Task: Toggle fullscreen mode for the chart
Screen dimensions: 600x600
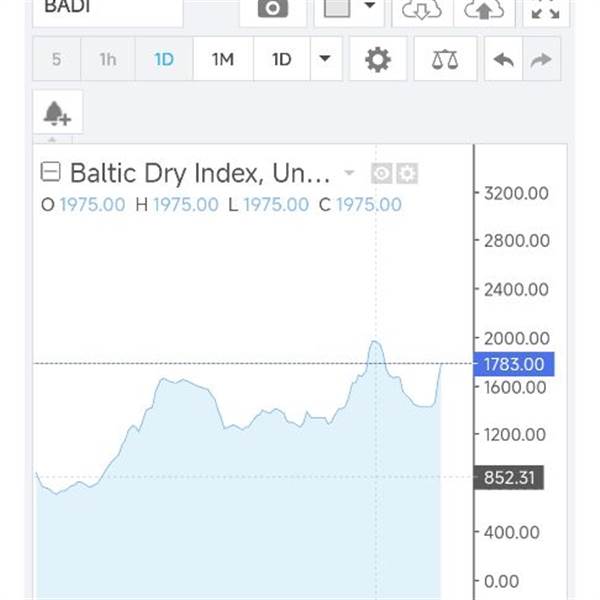Action: [x=545, y=9]
